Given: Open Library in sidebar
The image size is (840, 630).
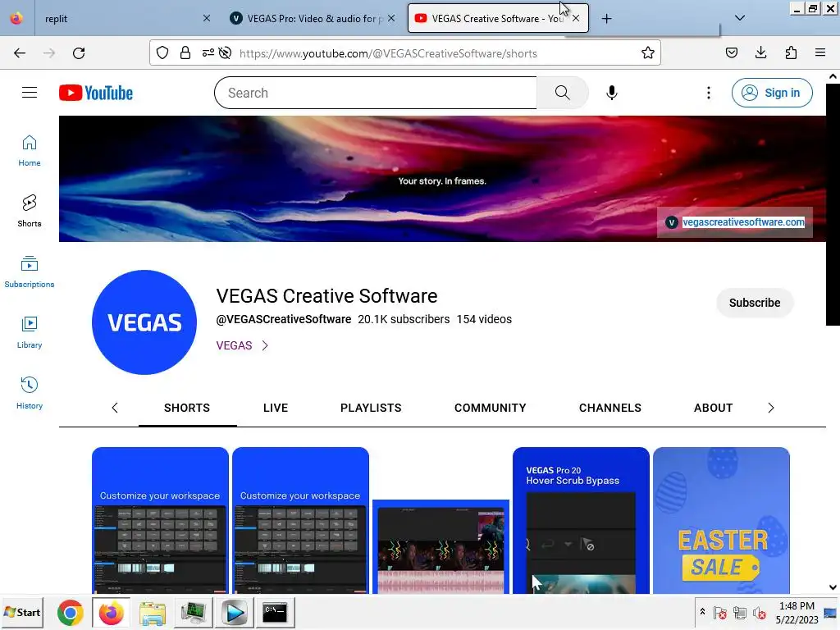Looking at the screenshot, I should 30,333.
